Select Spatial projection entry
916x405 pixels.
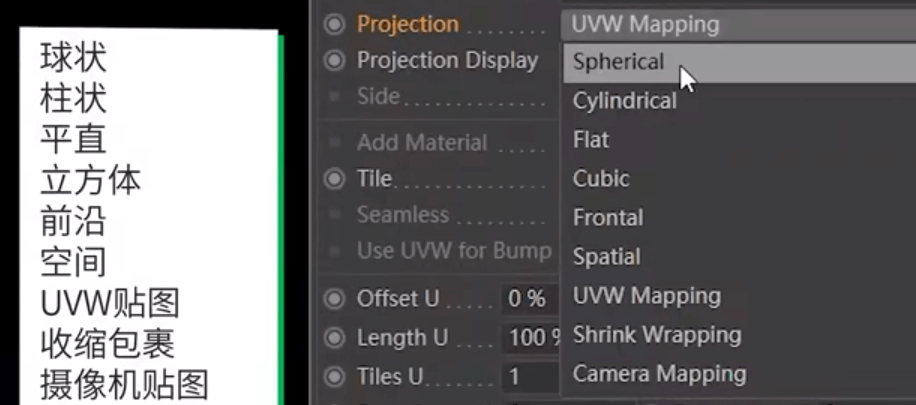(739, 257)
